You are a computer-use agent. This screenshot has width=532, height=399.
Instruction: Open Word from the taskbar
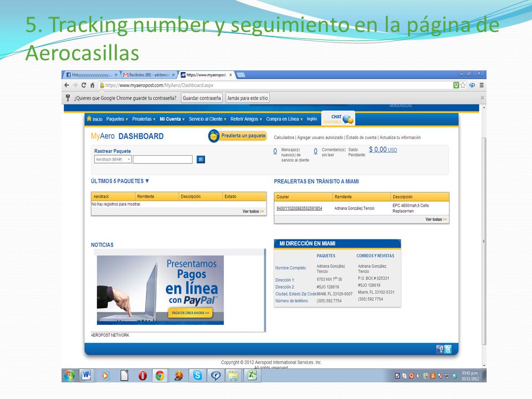tap(86, 375)
